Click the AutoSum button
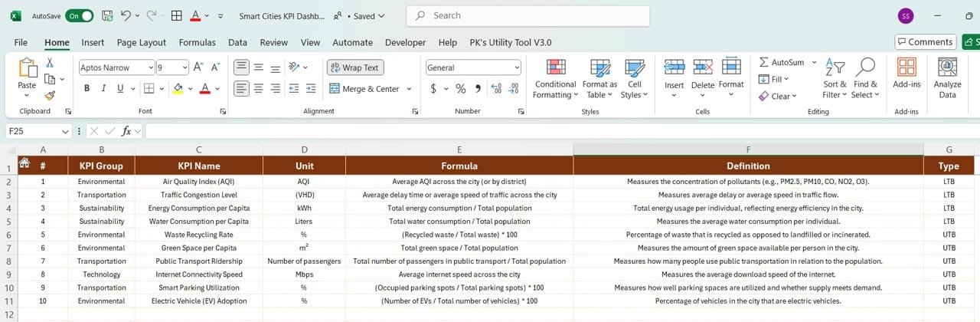Image resolution: width=980 pixels, height=322 pixels. [782, 62]
